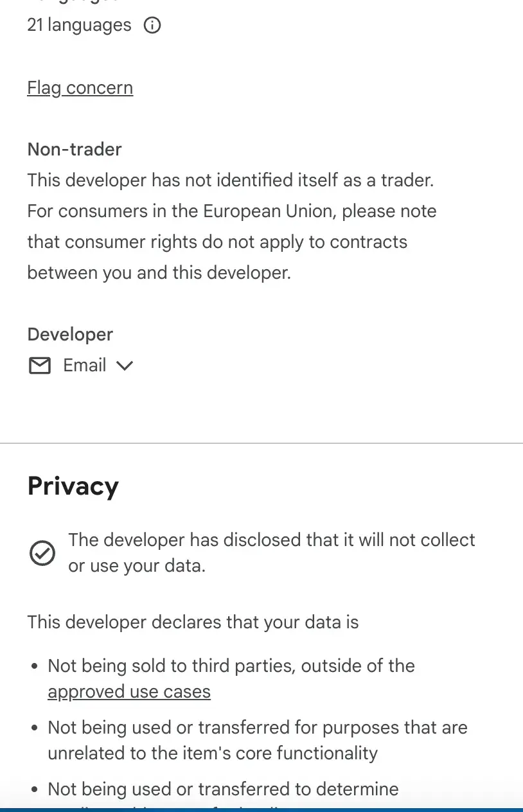The image size is (523, 812).
Task: Click the envelope icon under Developer
Action: [40, 366]
